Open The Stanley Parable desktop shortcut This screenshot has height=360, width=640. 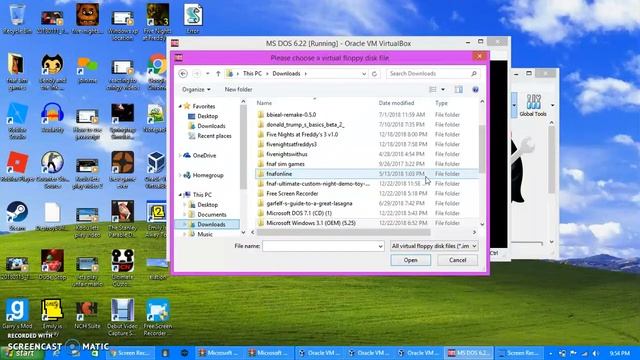coord(122,218)
